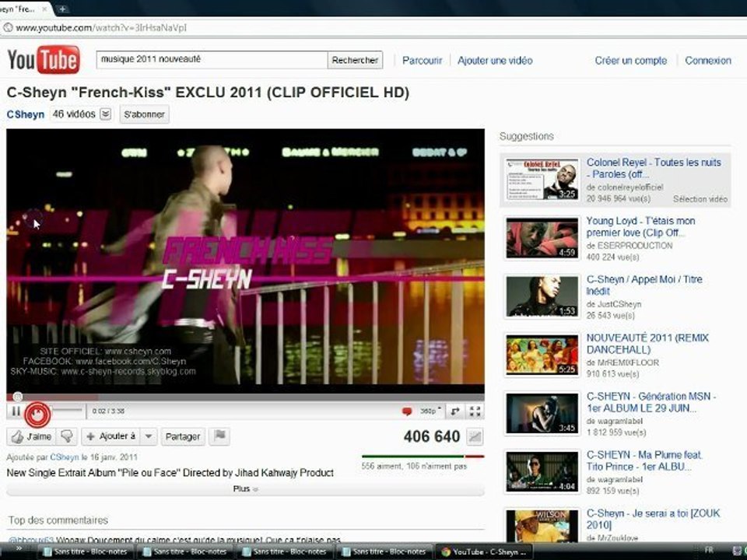Adjust the player volume slider

[67, 410]
